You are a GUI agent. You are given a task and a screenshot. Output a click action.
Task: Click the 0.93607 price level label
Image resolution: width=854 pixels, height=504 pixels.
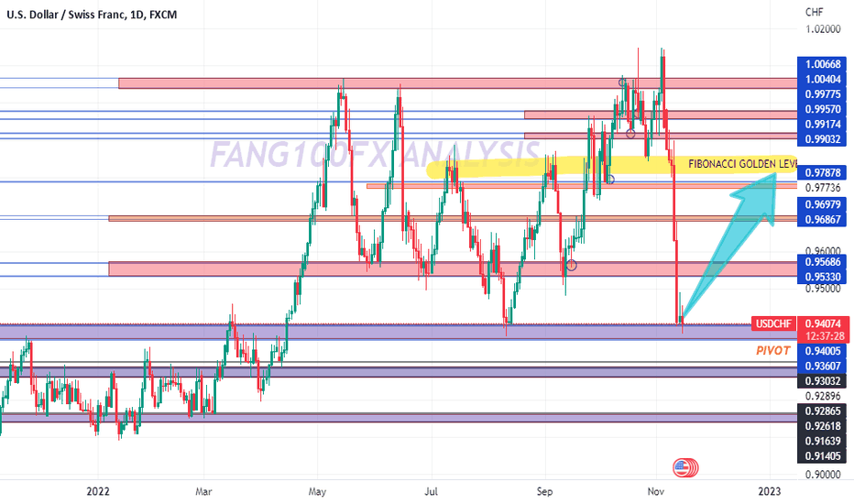click(823, 367)
